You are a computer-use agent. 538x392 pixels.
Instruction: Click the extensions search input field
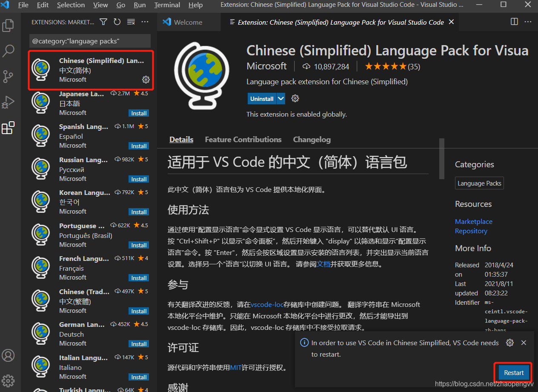coord(90,41)
